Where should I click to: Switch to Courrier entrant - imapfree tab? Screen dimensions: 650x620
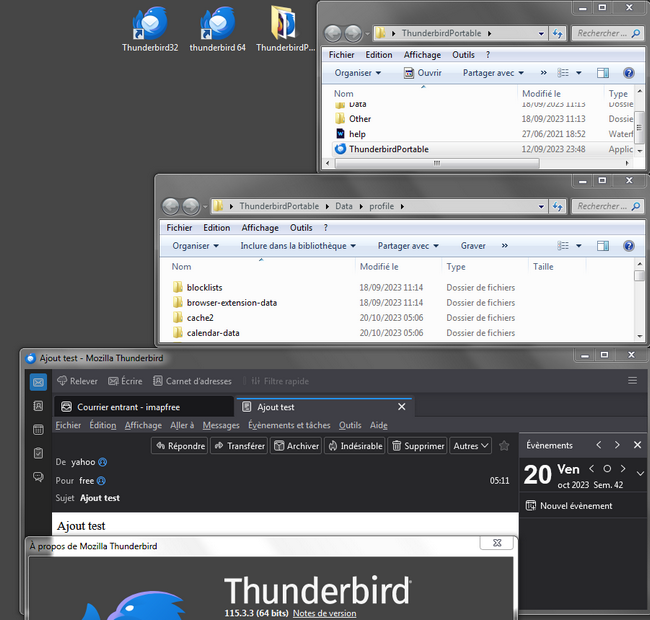[x=144, y=407]
